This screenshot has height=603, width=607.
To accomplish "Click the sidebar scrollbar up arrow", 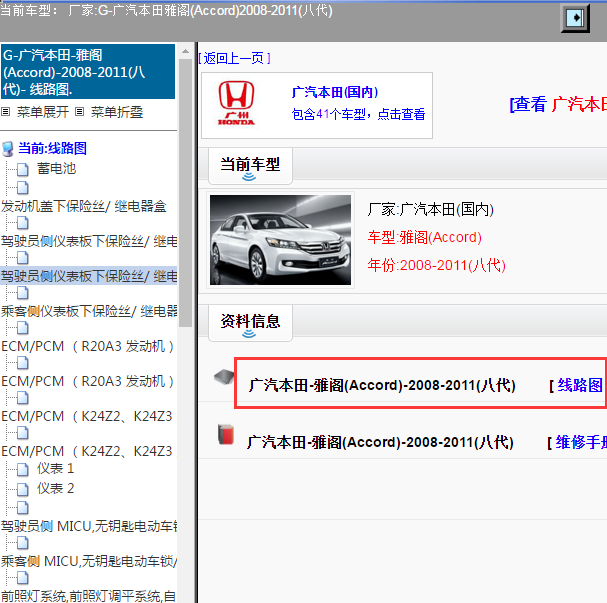I will click(185, 51).
